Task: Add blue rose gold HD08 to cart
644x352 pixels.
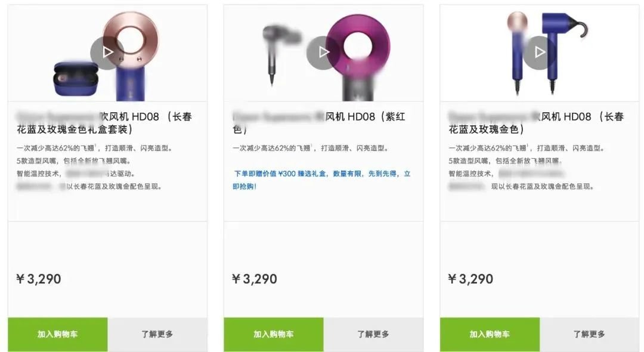Action: point(490,334)
